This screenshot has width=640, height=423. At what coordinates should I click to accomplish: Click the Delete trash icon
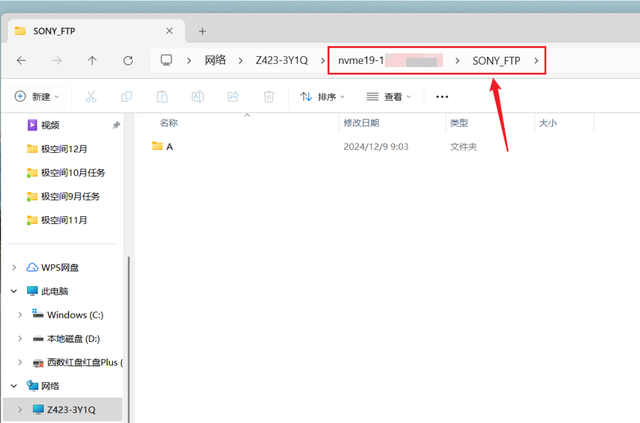(x=269, y=97)
